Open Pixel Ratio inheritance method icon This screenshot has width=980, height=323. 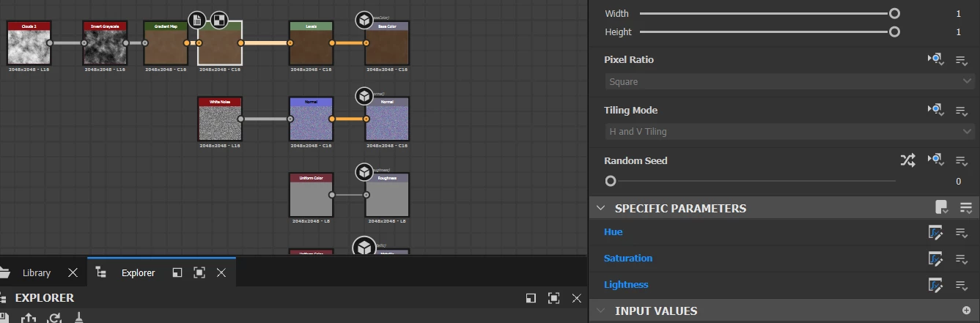pos(936,59)
